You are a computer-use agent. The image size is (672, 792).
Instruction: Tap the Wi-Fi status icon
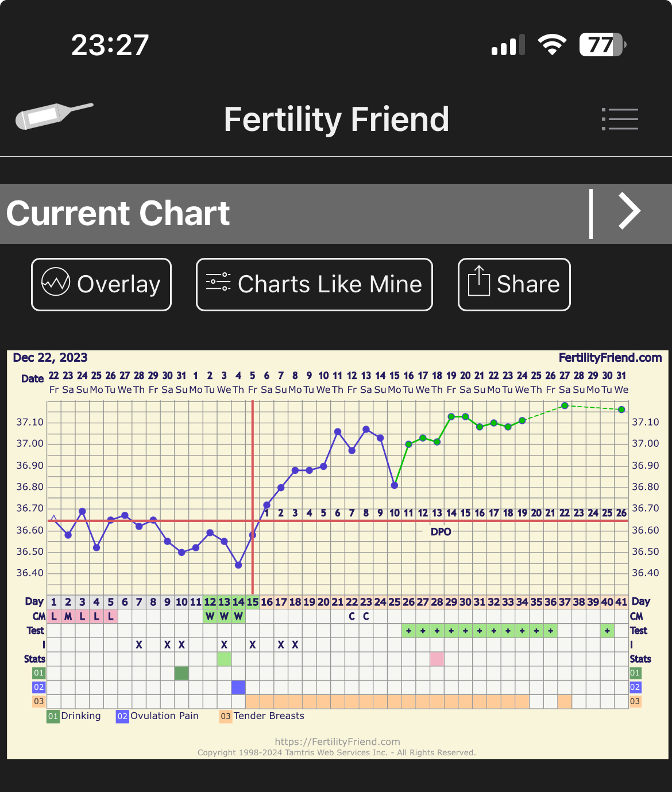pos(552,45)
